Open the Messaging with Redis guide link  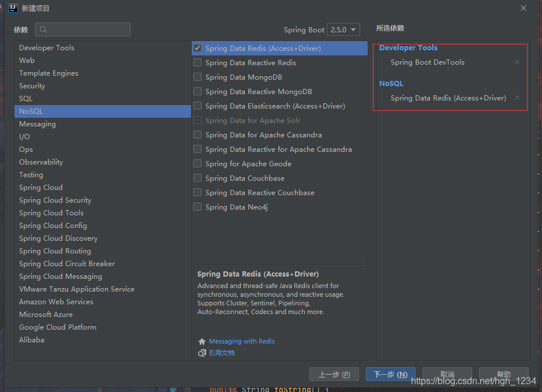(x=242, y=341)
